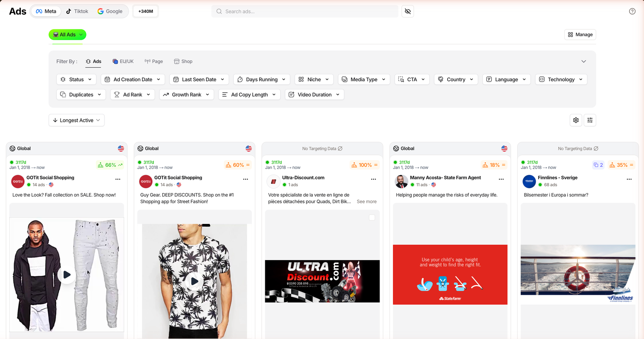Image resolution: width=644 pixels, height=339 pixels.
Task: Click Manny Acosta's profile photo
Action: click(401, 181)
